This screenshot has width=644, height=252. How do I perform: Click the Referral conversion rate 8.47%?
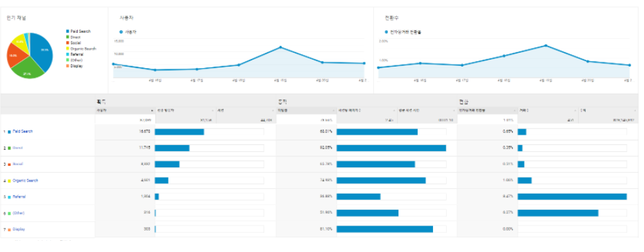[508, 196]
